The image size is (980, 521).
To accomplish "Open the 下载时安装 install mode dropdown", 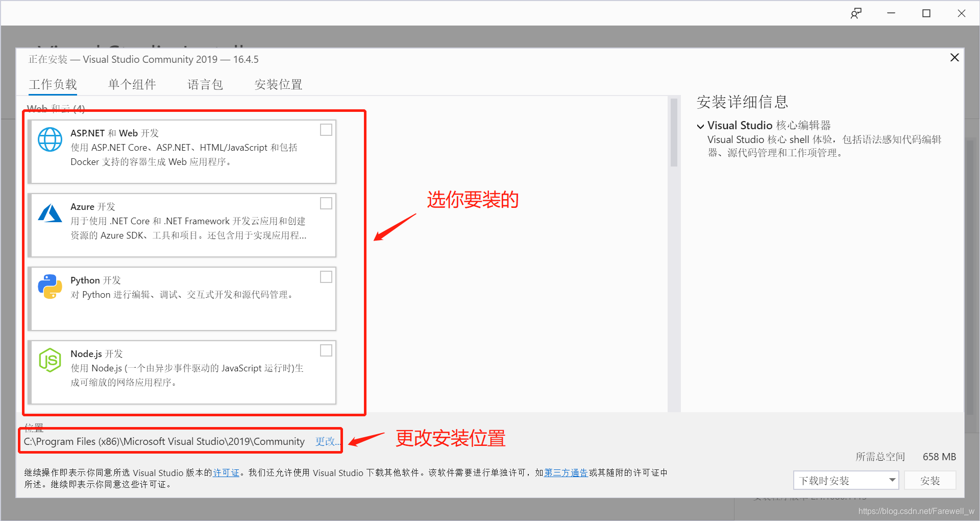I will click(x=846, y=481).
